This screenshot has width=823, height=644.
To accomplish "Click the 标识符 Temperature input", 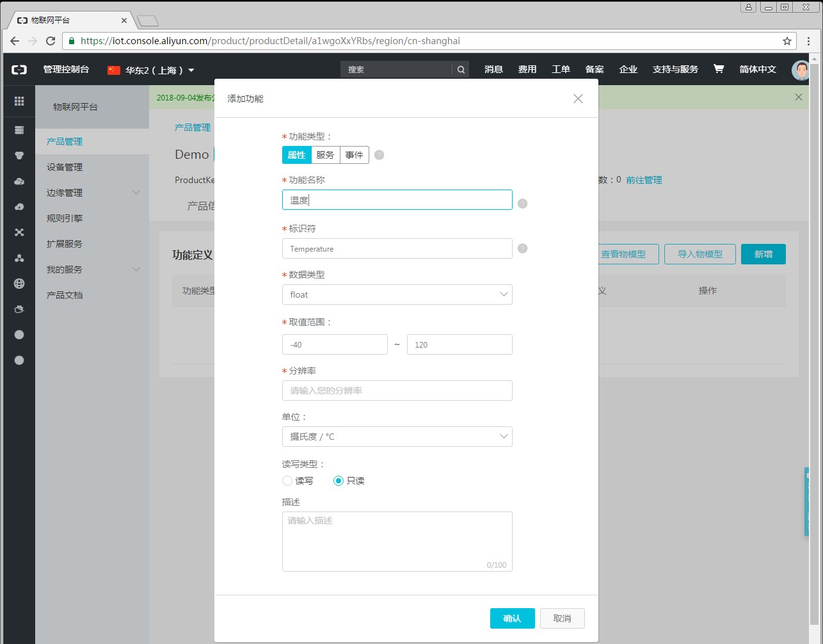I will click(x=397, y=248).
